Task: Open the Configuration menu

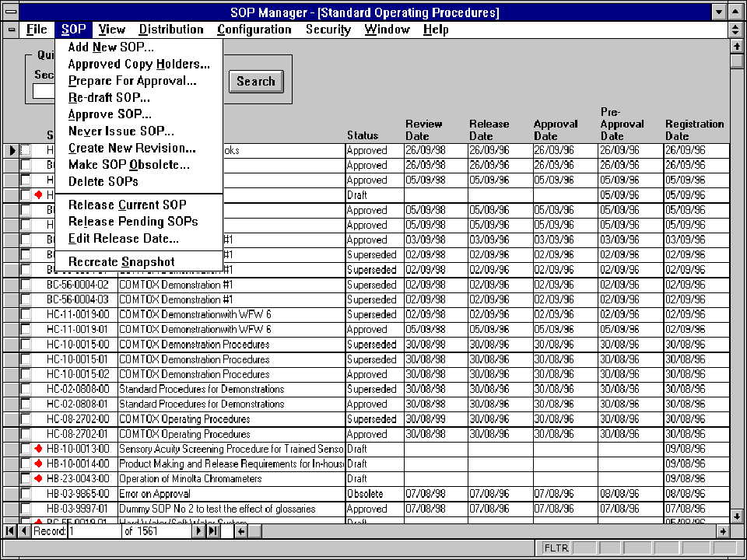Action: click(x=254, y=30)
